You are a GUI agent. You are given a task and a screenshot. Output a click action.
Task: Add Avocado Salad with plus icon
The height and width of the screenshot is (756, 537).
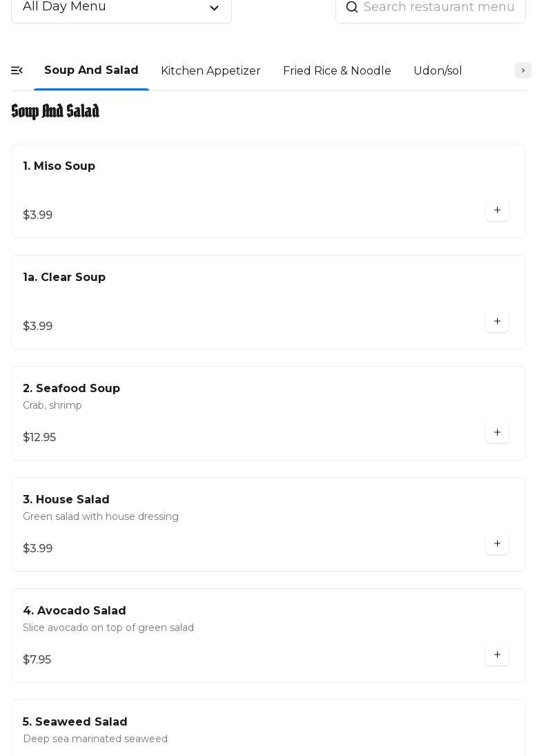tap(497, 655)
